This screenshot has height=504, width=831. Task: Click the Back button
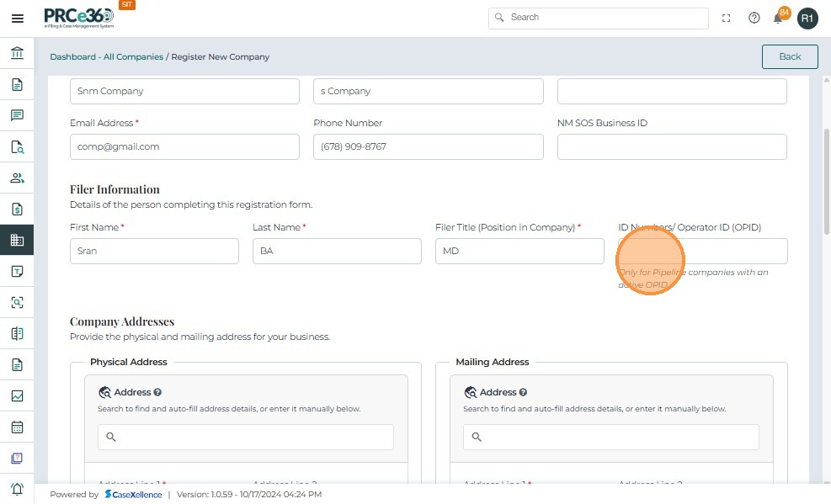790,56
